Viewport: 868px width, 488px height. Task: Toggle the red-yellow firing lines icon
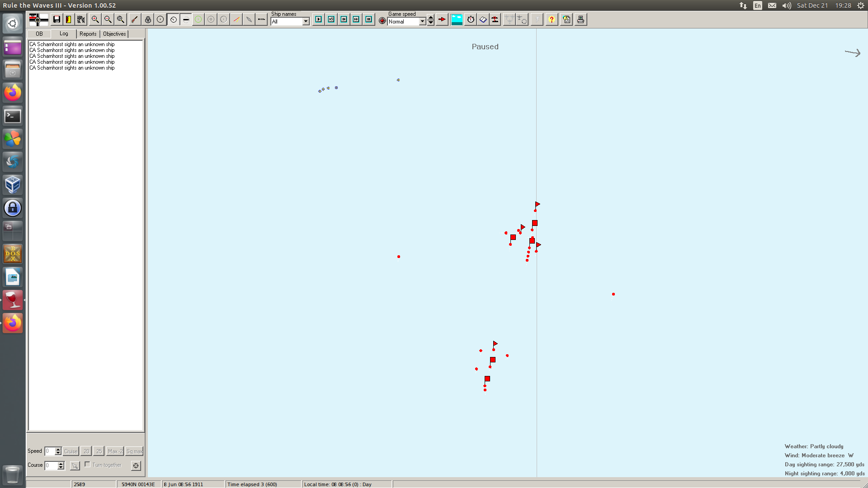236,19
